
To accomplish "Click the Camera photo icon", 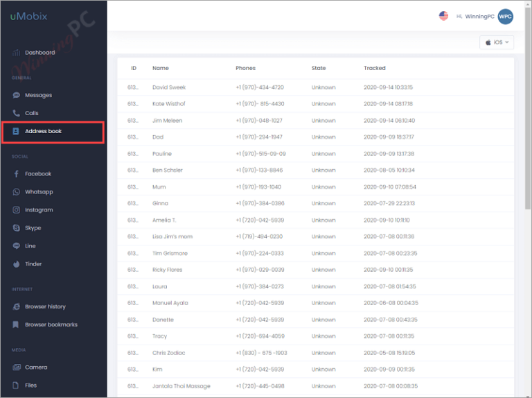I will point(17,367).
